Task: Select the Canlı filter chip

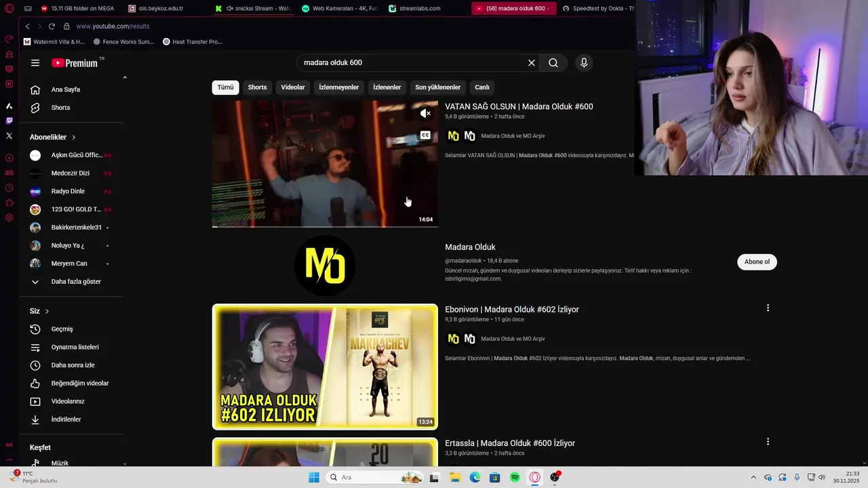Action: pyautogui.click(x=482, y=87)
